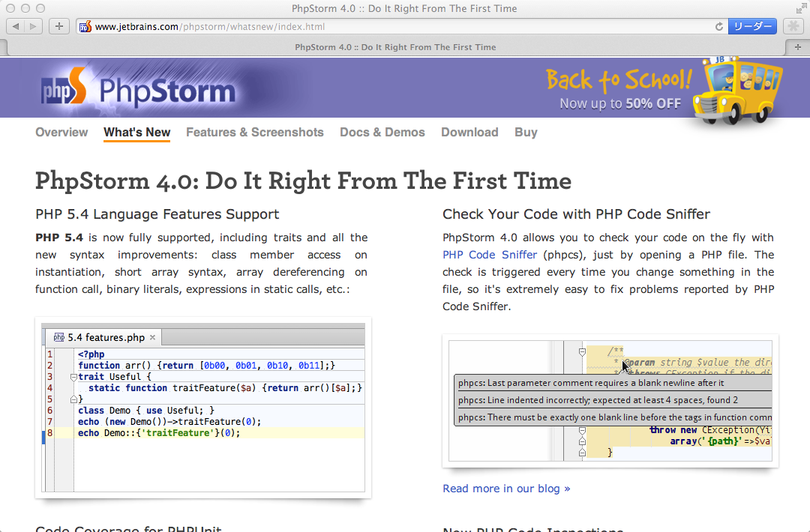Click the site favicon in the address bar

85,27
